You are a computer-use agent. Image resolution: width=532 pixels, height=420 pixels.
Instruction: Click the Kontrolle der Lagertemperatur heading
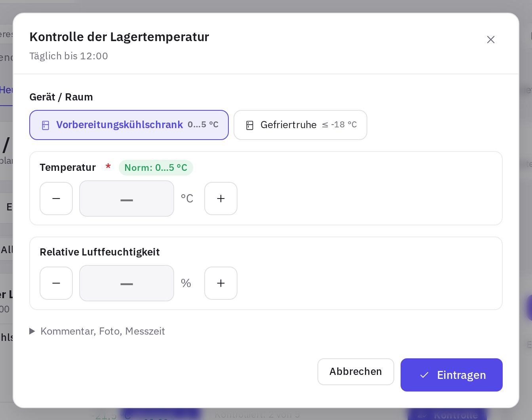[x=119, y=37]
